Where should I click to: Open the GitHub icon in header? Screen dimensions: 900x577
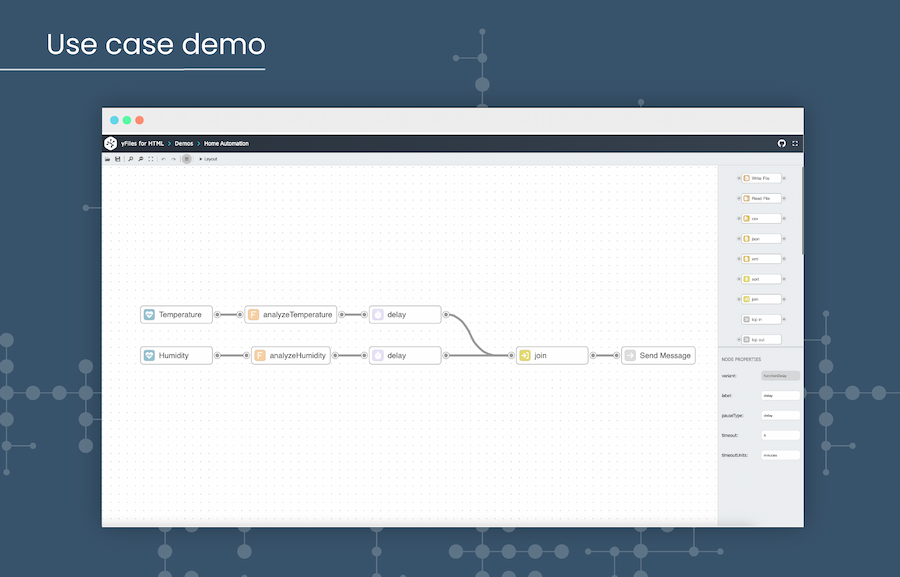click(782, 143)
